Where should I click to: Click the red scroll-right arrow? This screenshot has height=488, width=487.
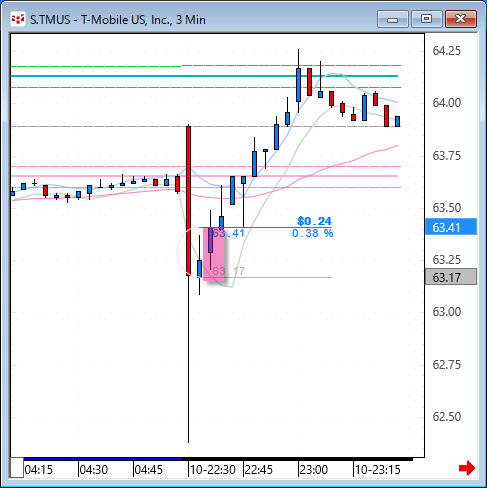coord(467,468)
